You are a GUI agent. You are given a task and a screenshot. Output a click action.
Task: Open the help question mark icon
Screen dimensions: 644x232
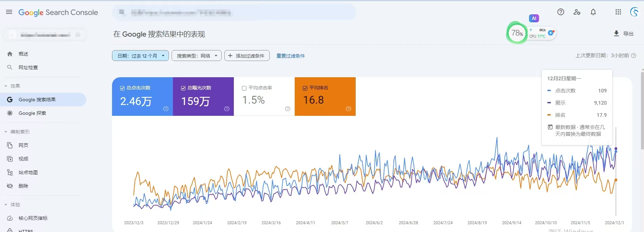(x=561, y=12)
